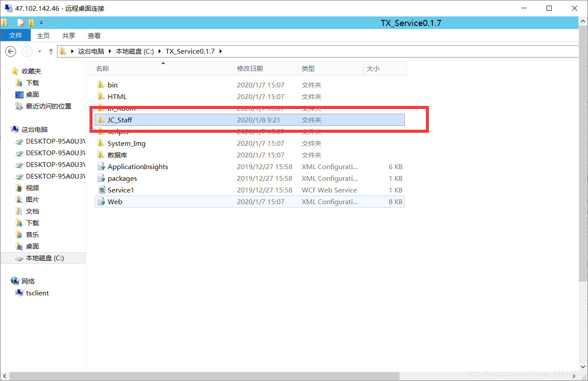Select 这台电脑 in the navigation pane
588x381 pixels.
(x=35, y=129)
